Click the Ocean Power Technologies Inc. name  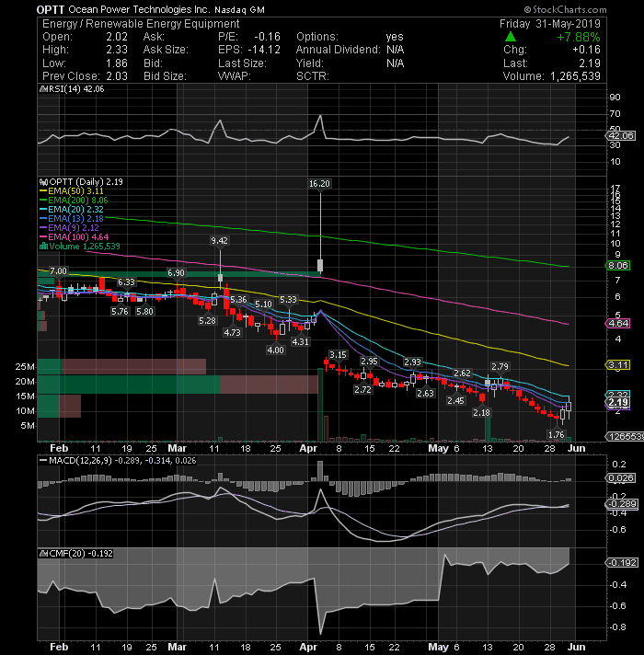139,9
